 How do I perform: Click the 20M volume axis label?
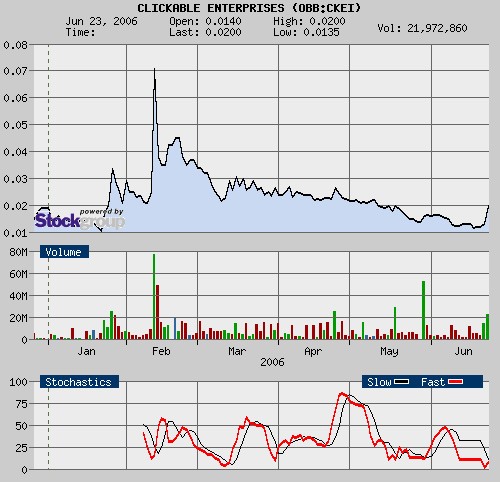click(19, 318)
